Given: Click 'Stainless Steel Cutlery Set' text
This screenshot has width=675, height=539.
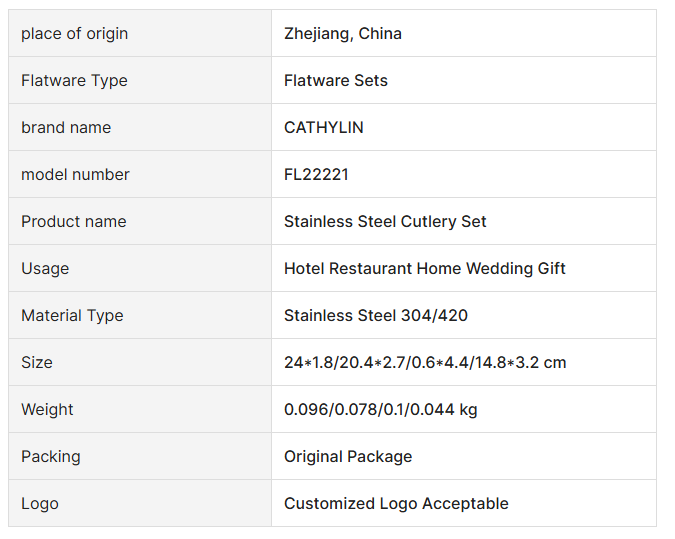Looking at the screenshot, I should [385, 222].
